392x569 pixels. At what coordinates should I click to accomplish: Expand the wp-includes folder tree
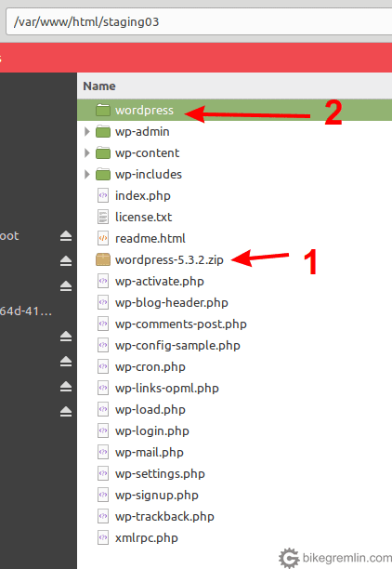click(x=86, y=174)
